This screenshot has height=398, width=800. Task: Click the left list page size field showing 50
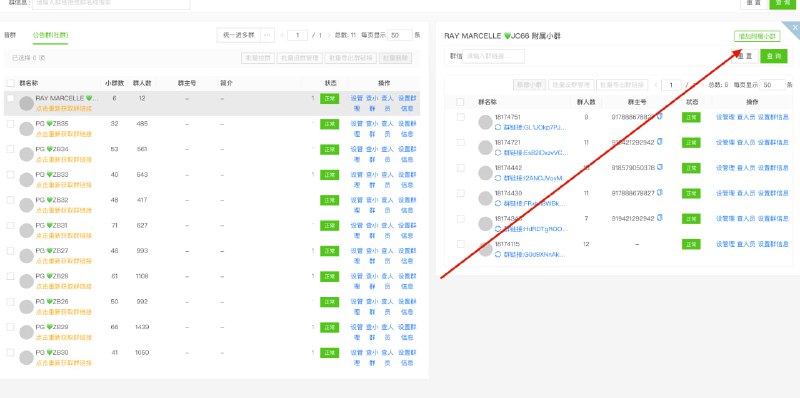[x=399, y=35]
